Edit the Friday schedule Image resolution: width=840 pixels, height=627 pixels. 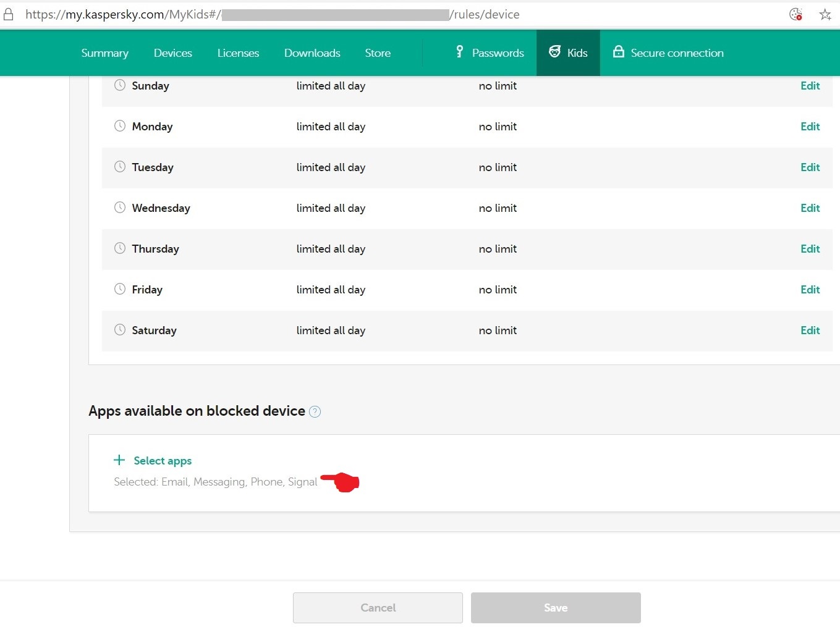810,290
